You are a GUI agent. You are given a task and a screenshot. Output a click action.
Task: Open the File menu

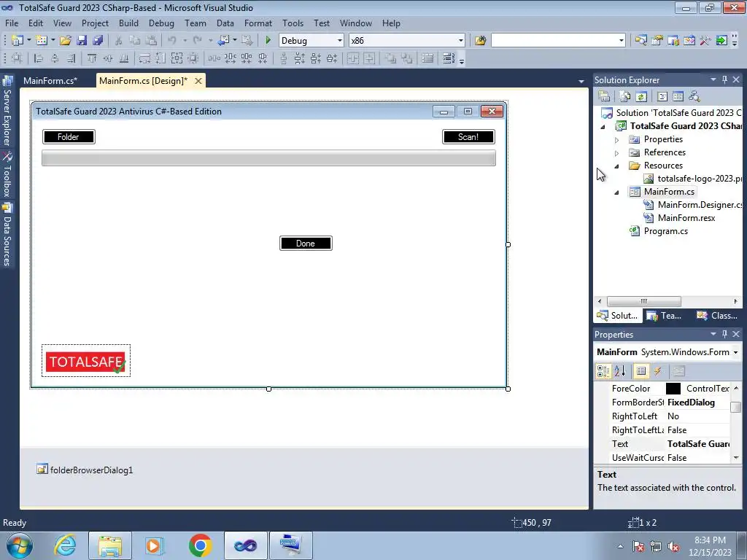tap(12, 23)
